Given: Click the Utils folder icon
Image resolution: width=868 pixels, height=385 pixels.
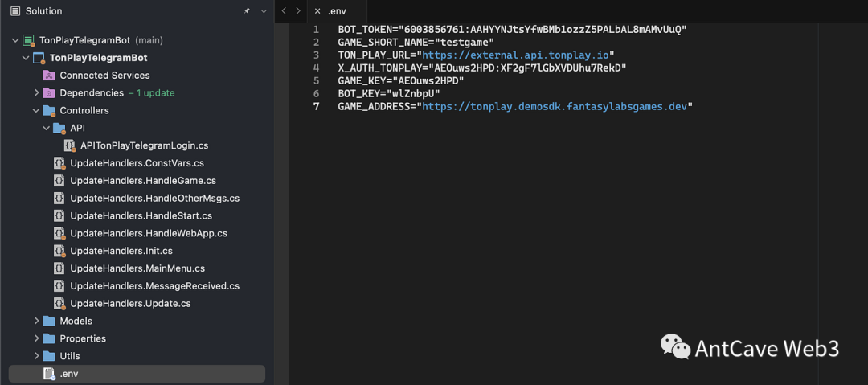Looking at the screenshot, I should [x=49, y=356].
